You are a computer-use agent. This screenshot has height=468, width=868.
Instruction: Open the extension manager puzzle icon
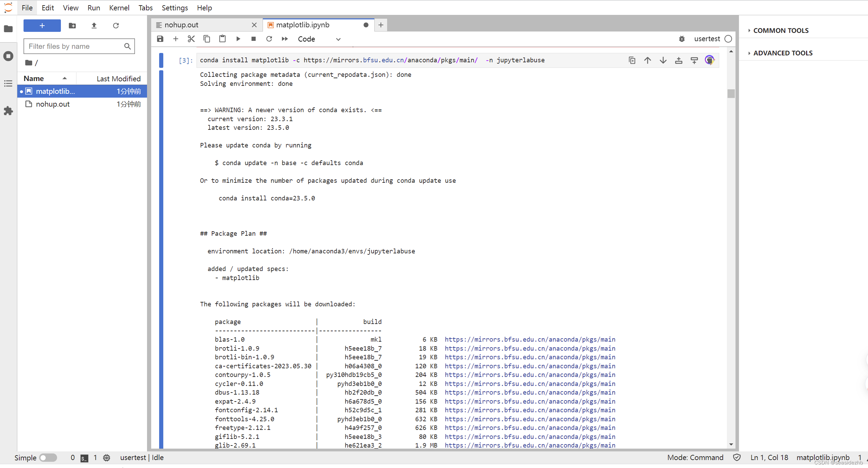tap(8, 111)
